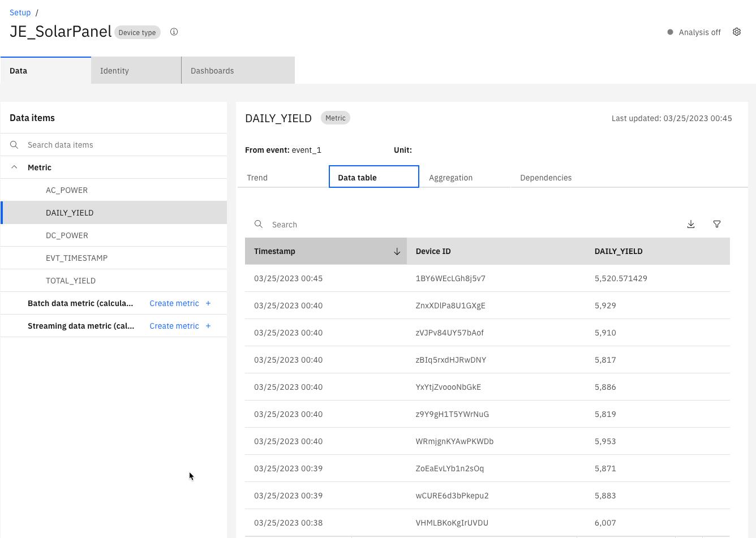Click the DAILY_YIELD column header
756x538 pixels.
point(658,251)
